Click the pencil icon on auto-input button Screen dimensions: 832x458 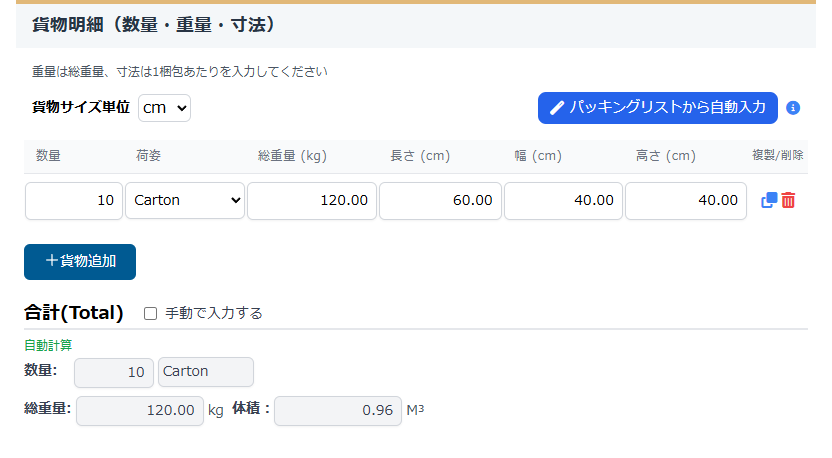click(557, 108)
